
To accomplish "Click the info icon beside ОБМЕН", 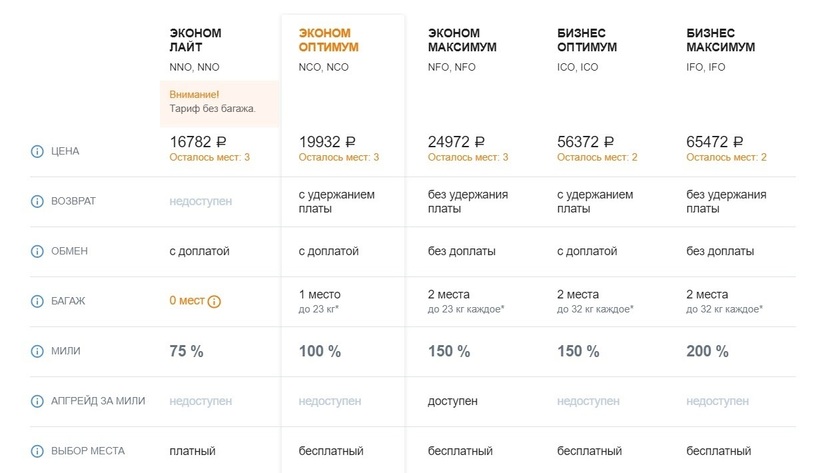I will [x=37, y=251].
